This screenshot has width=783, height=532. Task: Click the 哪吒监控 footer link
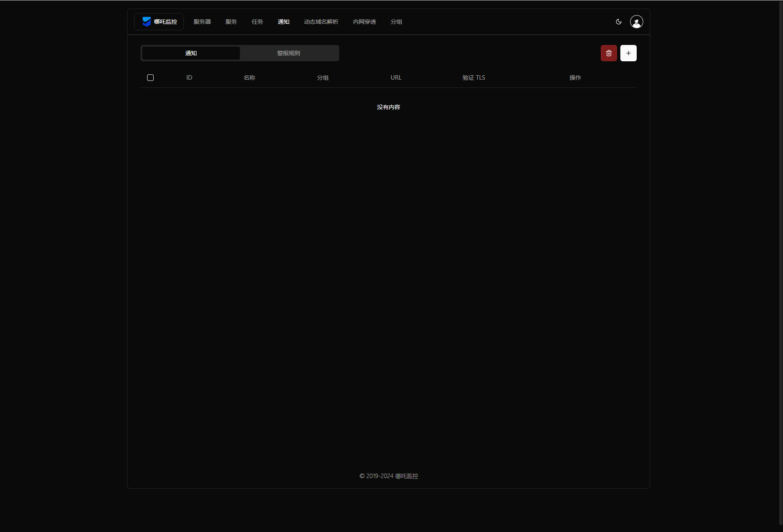click(406, 476)
